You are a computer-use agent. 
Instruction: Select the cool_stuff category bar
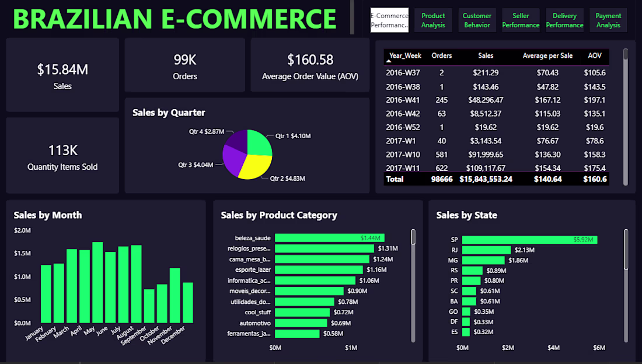click(x=302, y=313)
